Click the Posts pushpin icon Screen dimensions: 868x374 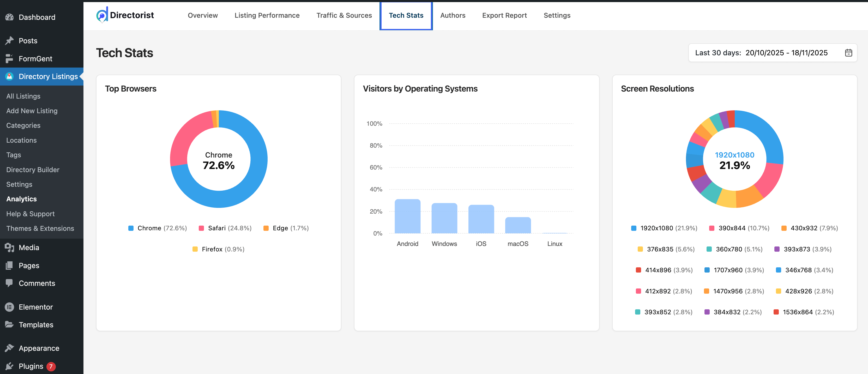(x=9, y=41)
